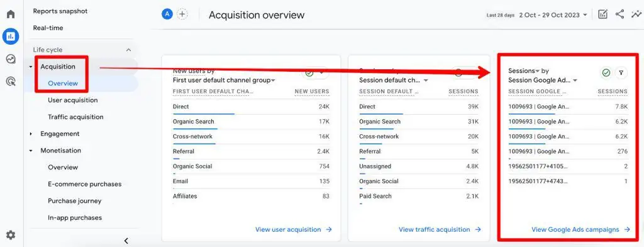Open the customize report chart icon
Screen dimensions: 644x247
(x=602, y=14)
